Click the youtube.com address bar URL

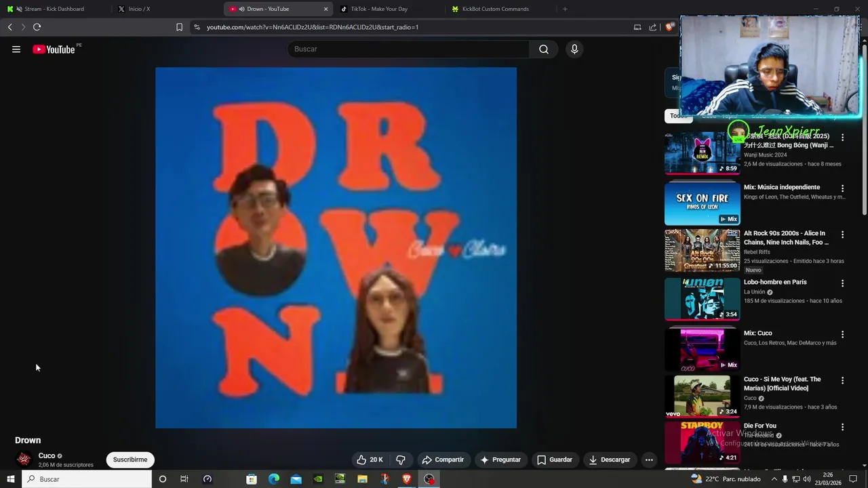(x=313, y=27)
